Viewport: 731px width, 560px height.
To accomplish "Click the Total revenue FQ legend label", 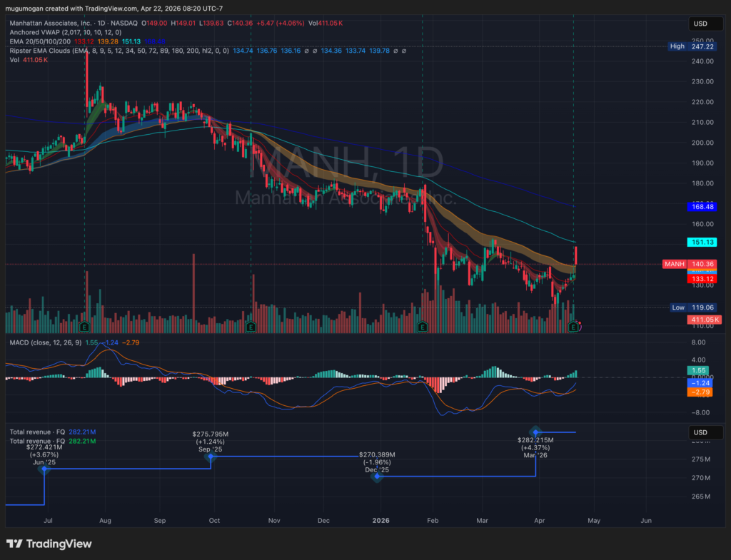I will 36,432.
